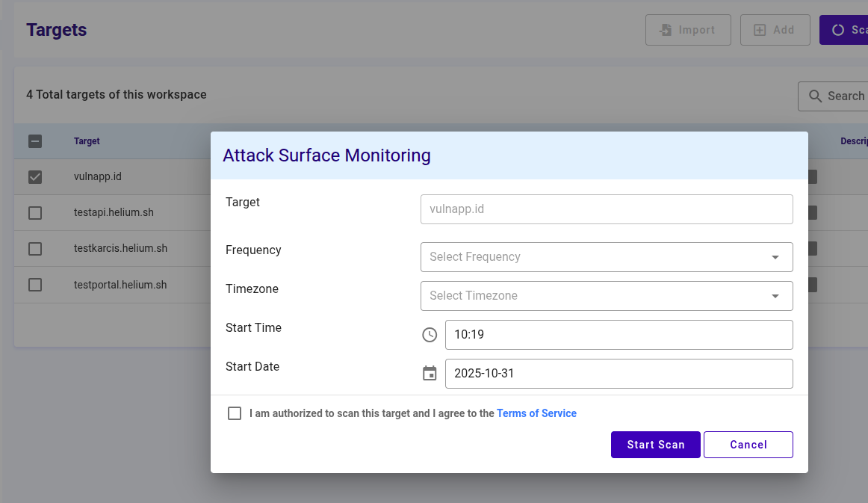Click inside the Target input showing vulnapp.id
Screen dimensions: 868x503
coord(607,209)
